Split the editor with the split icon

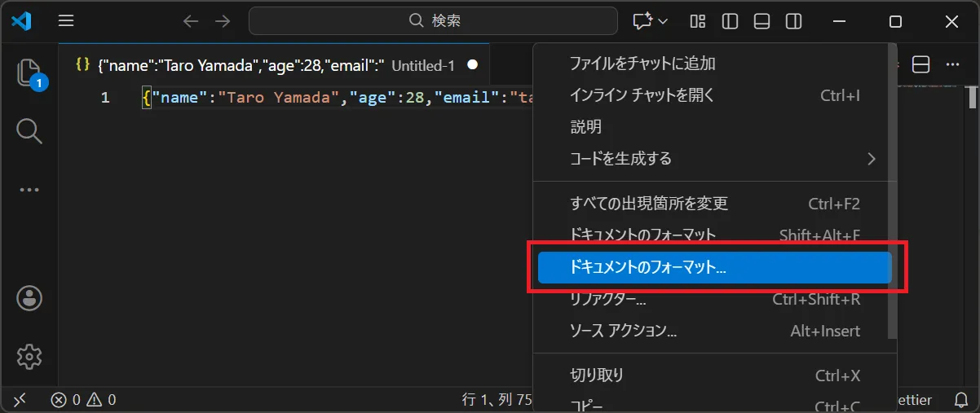point(920,64)
